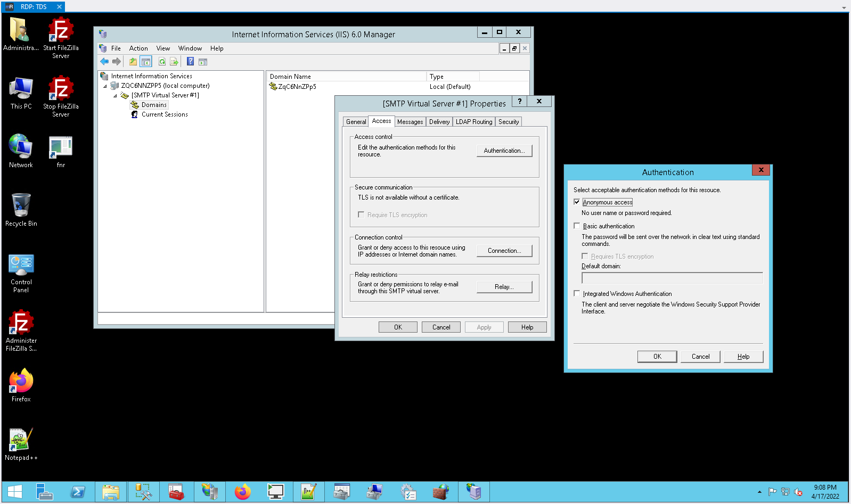Open Windows Firewall icon on the taskbar
851x504 pixels.
441,492
